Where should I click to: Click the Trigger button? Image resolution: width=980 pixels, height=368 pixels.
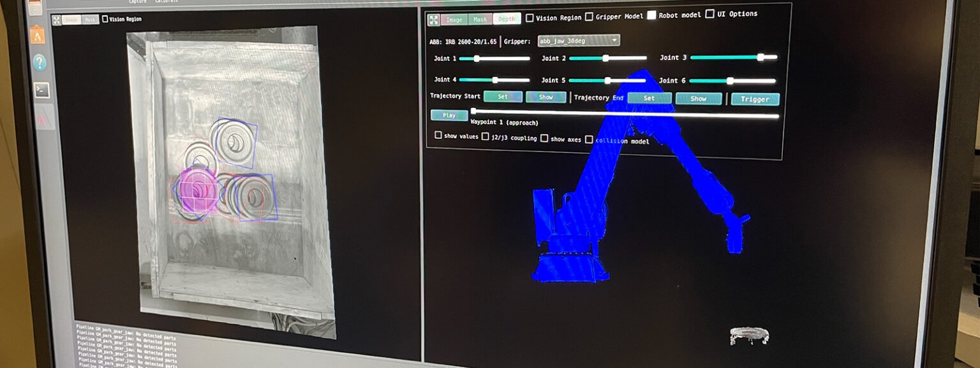755,99
